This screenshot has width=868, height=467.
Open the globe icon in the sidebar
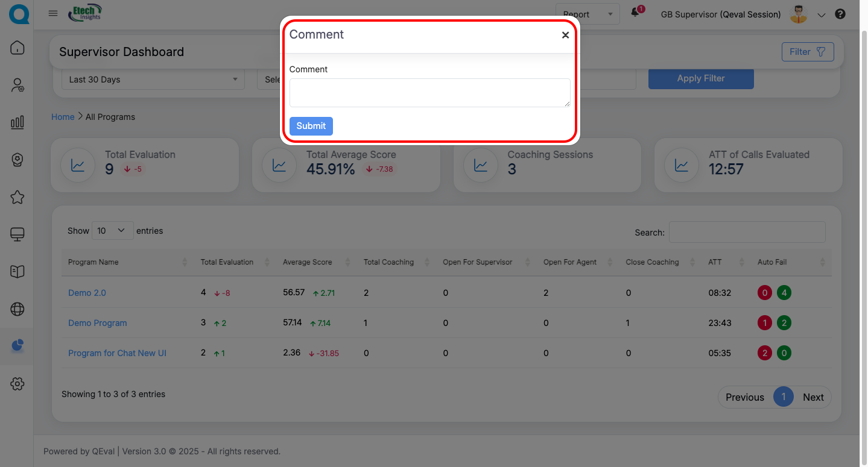click(17, 309)
